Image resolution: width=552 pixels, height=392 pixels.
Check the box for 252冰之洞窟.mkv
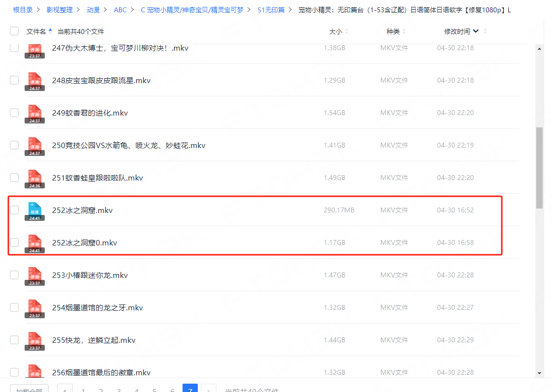[x=14, y=211]
